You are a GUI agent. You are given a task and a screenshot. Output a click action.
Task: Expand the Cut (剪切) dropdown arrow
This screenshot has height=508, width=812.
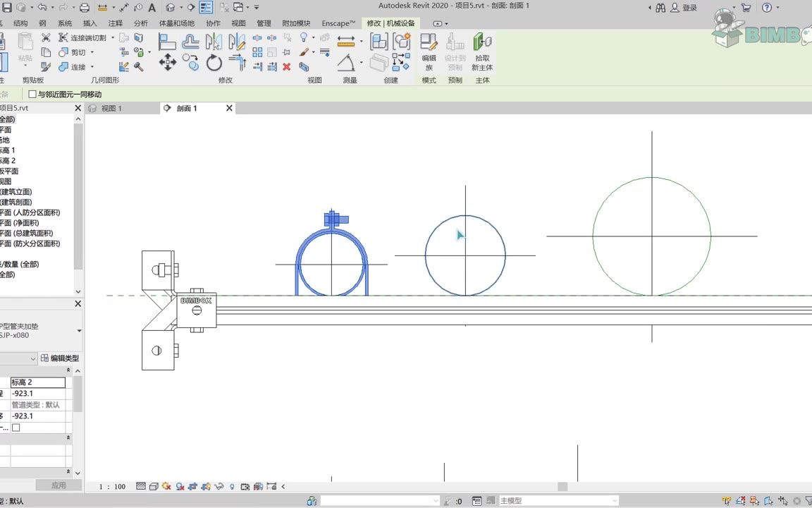click(92, 52)
